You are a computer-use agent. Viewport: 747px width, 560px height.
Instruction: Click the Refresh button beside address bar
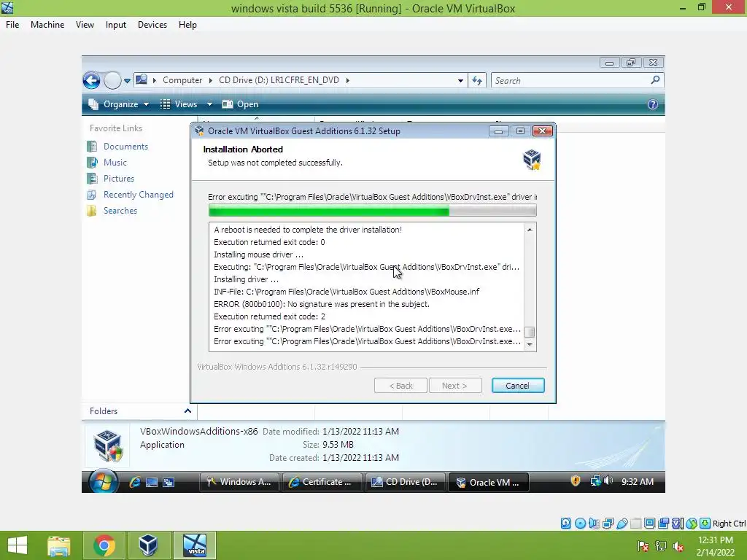pos(477,80)
